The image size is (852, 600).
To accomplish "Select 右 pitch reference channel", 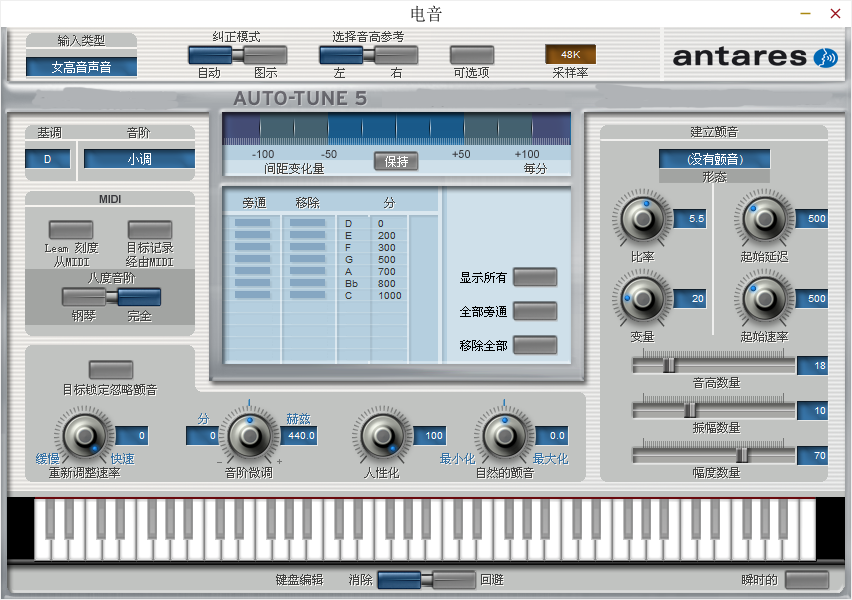I will pyautogui.click(x=396, y=55).
